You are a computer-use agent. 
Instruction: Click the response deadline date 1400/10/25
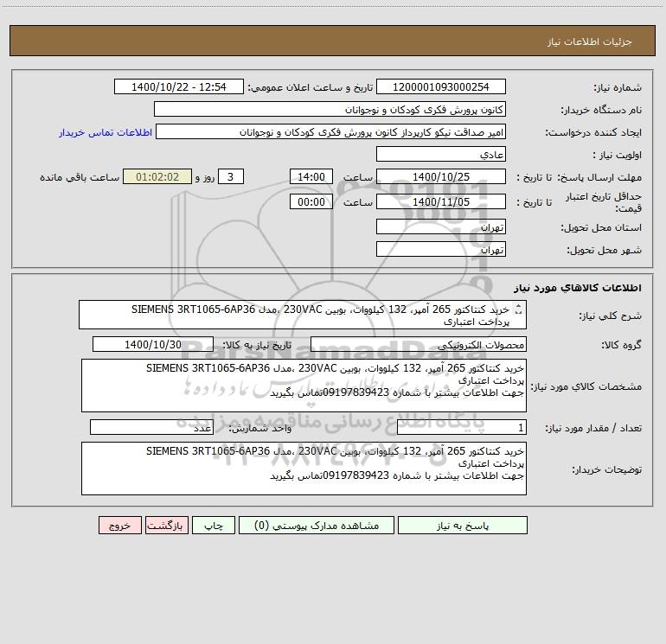tap(441, 176)
